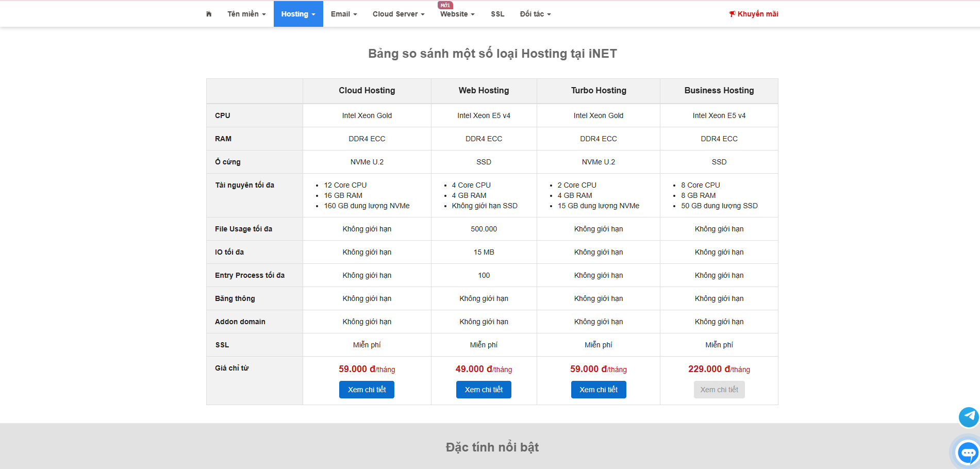Expand the Hosting dropdown menu
Viewport: 980px width, 469px height.
(x=298, y=14)
